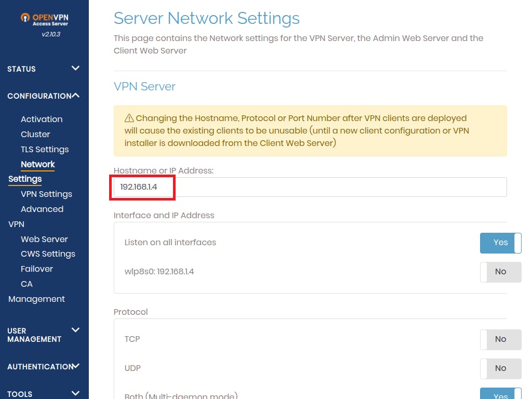Open CWS Settings
The height and width of the screenshot is (399, 532).
click(48, 254)
